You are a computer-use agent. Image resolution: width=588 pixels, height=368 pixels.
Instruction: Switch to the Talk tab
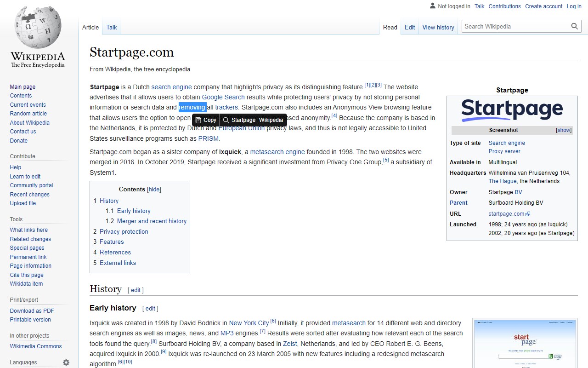pos(112,27)
